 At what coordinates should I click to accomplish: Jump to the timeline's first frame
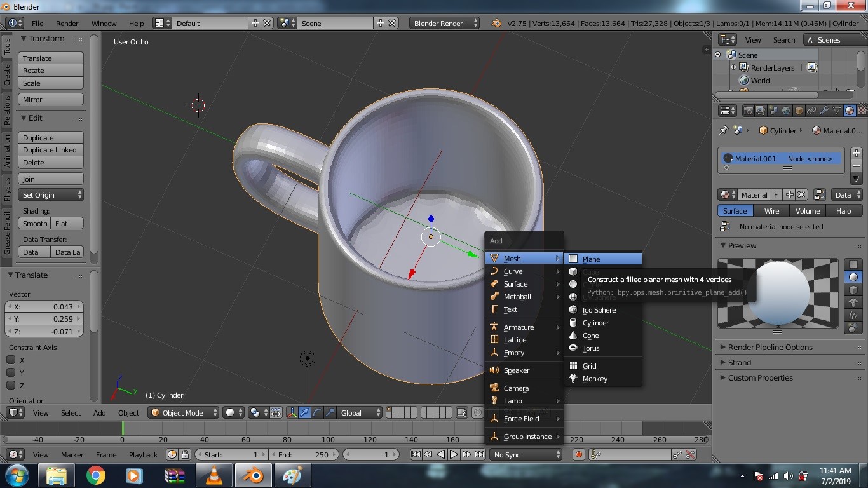click(416, 454)
